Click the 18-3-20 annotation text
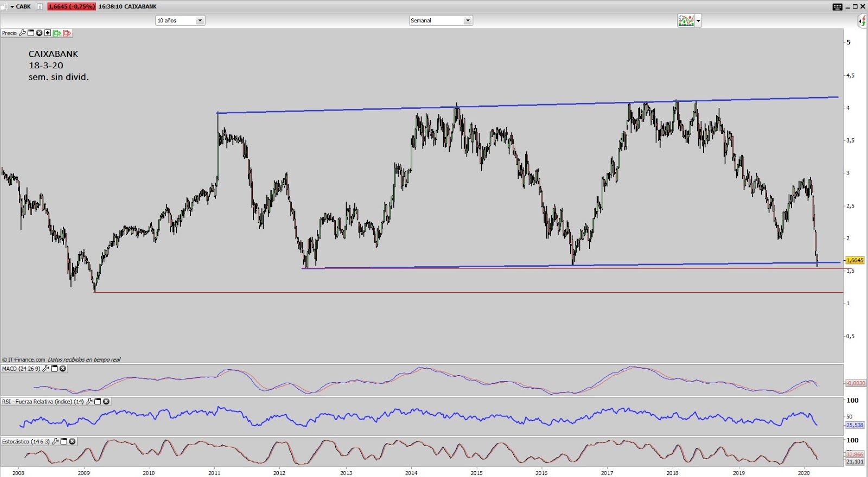868x477 pixels. pos(46,65)
